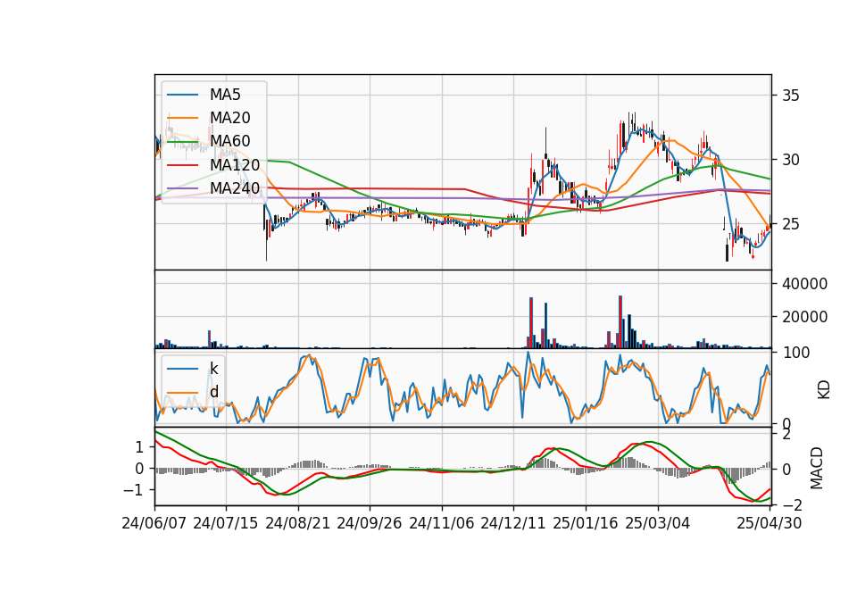857x616 pixels.
Task: Click the d legend label in KD panel
Action: point(214,392)
